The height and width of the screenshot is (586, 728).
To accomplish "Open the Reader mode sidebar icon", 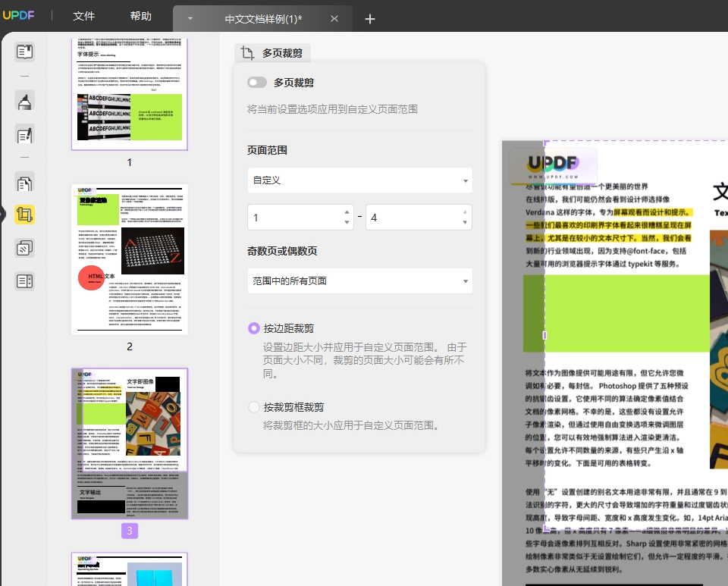I will click(24, 52).
